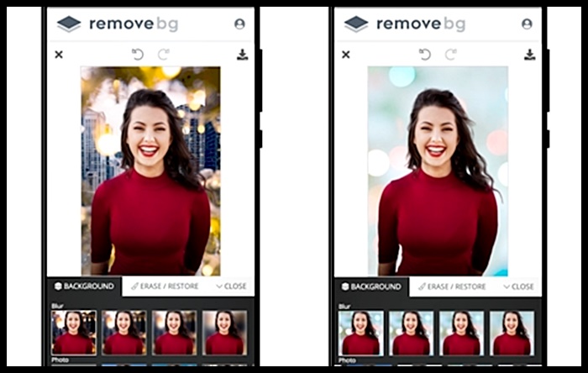588x373 pixels.
Task: Download the image in right phone
Action: (529, 55)
